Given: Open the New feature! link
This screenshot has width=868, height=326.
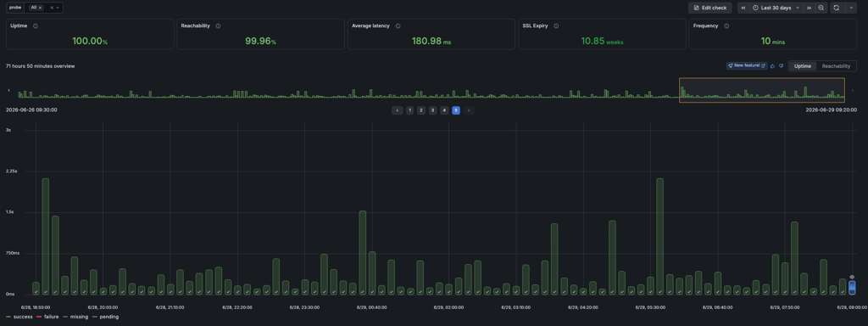Looking at the screenshot, I should click(x=747, y=65).
